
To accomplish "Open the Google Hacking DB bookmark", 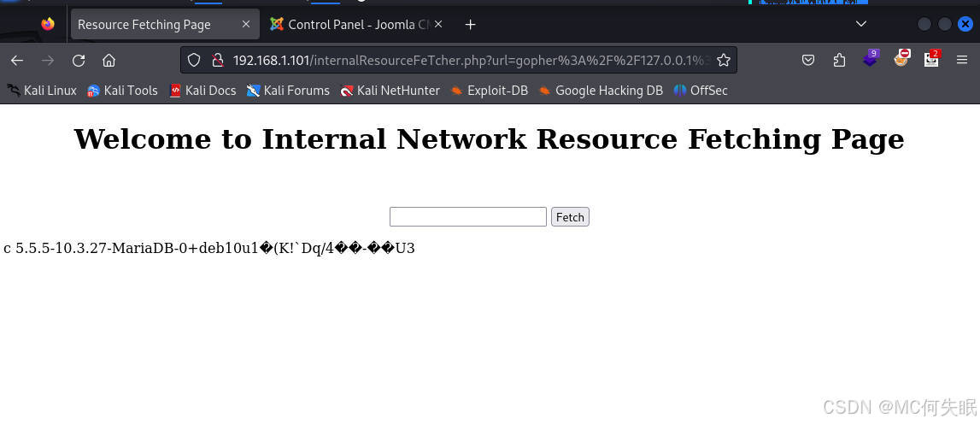I will coord(601,91).
